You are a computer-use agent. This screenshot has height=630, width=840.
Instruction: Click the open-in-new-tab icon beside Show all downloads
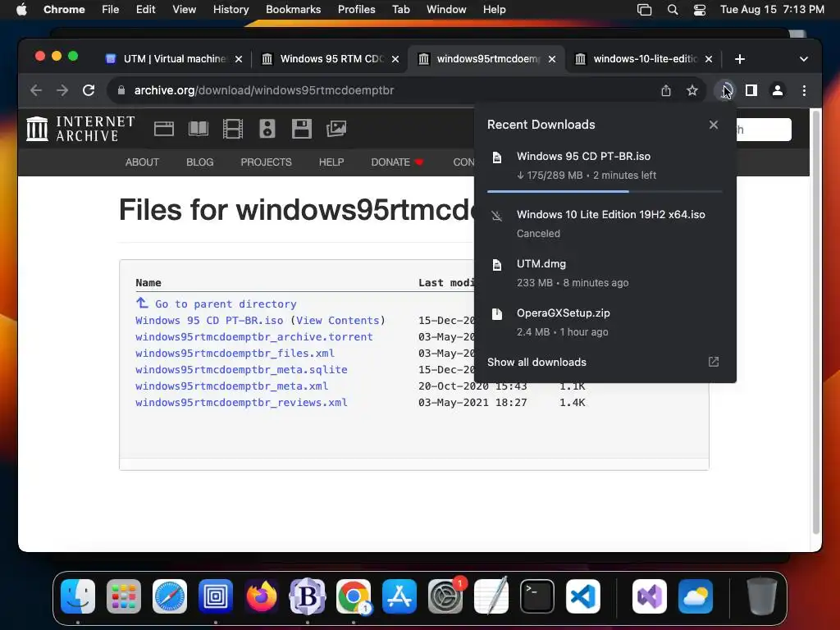[x=714, y=362]
